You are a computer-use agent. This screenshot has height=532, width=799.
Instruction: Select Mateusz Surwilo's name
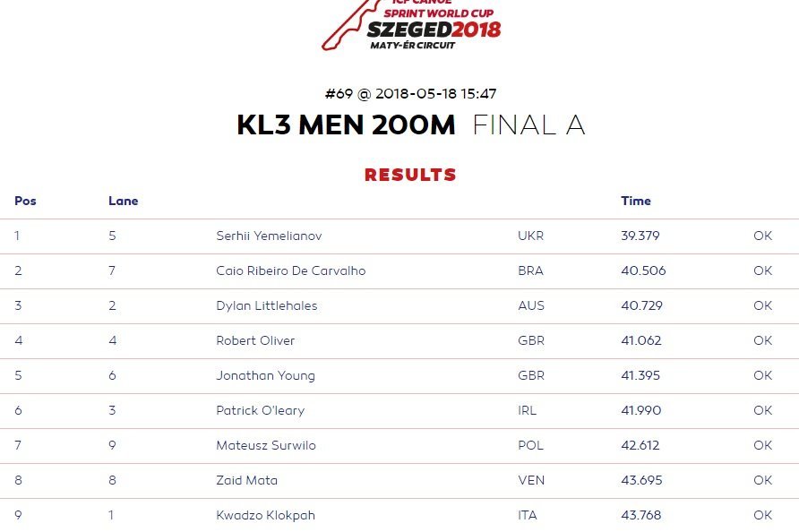pyautogui.click(x=265, y=446)
